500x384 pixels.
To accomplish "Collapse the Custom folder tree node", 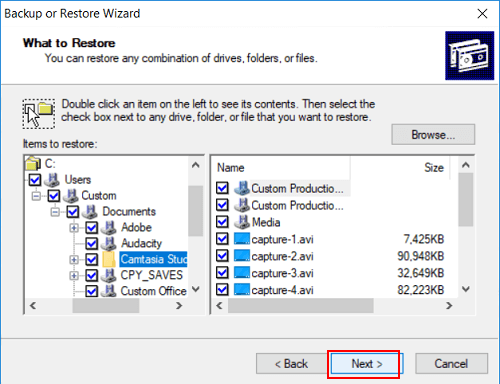I will coord(36,196).
